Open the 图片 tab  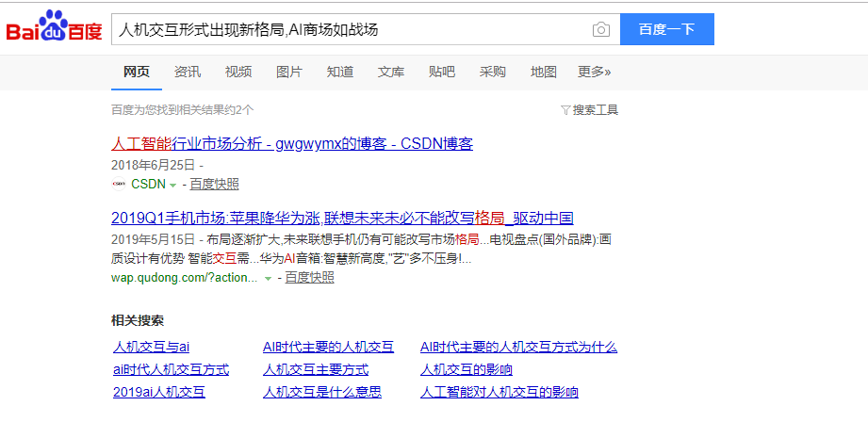pyautogui.click(x=289, y=72)
